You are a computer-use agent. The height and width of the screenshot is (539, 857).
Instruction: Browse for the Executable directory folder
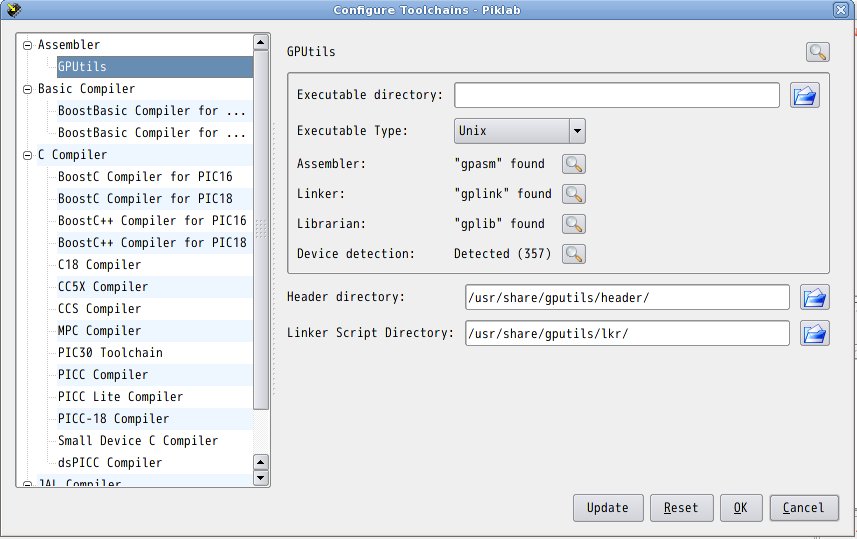click(805, 95)
